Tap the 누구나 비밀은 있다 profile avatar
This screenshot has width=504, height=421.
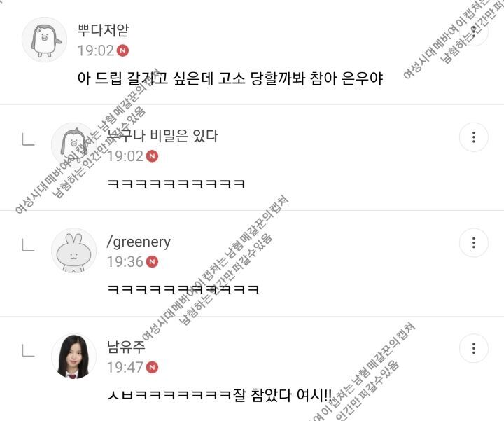pos(74,145)
